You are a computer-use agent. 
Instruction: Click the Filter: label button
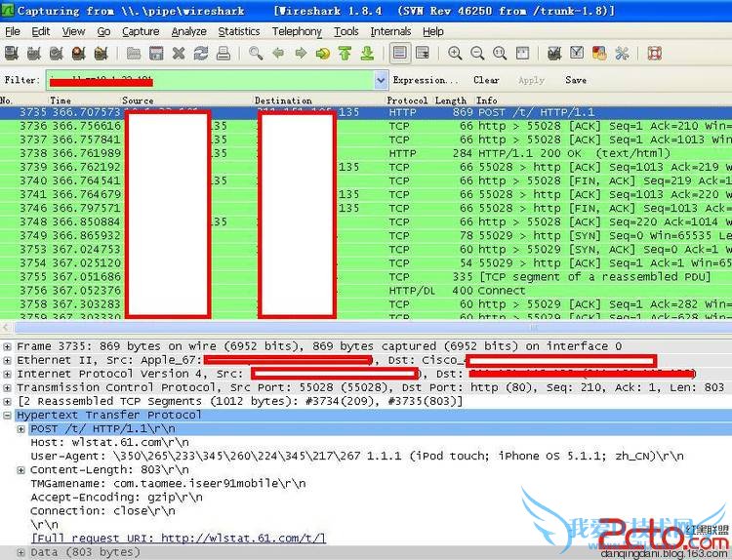[21, 80]
